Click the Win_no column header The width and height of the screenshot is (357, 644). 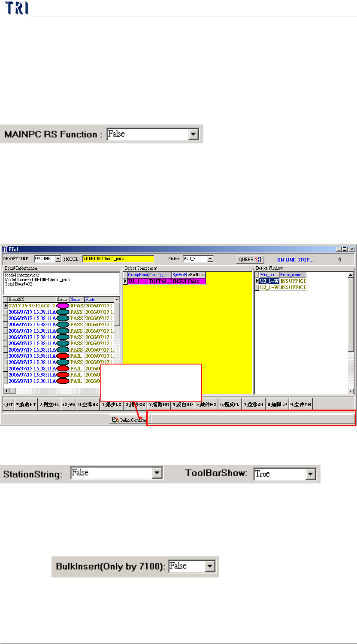click(269, 275)
